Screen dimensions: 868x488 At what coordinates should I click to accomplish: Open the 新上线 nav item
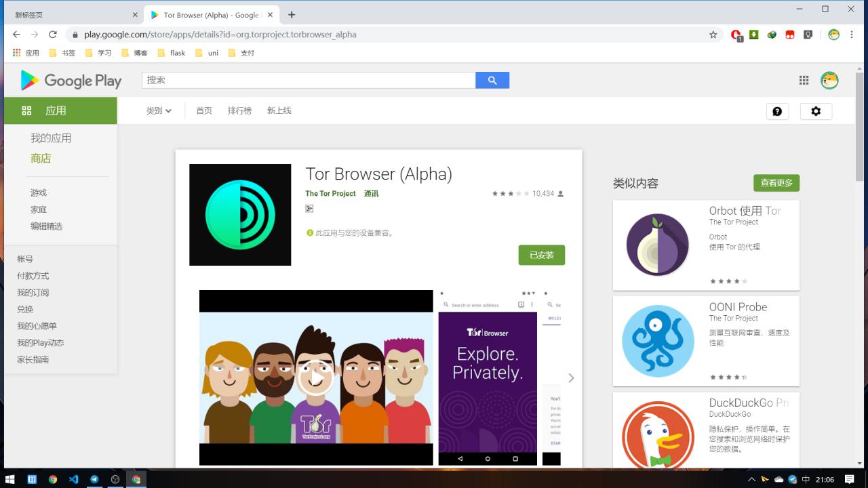point(279,110)
